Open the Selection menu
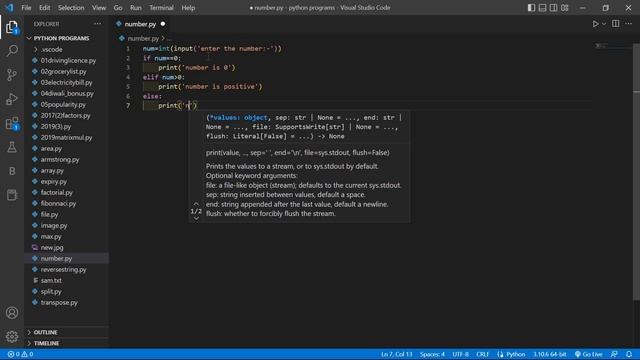Image resolution: width=640 pixels, height=360 pixels. (x=71, y=8)
